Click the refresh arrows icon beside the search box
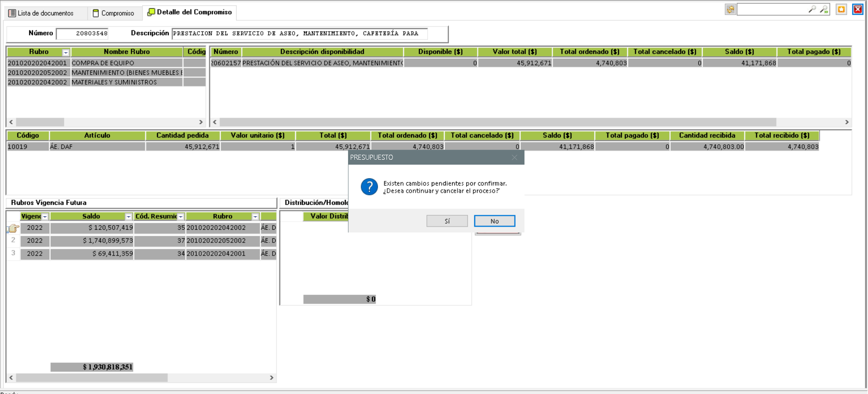Image resolution: width=868 pixels, height=394 pixels. (730, 9)
